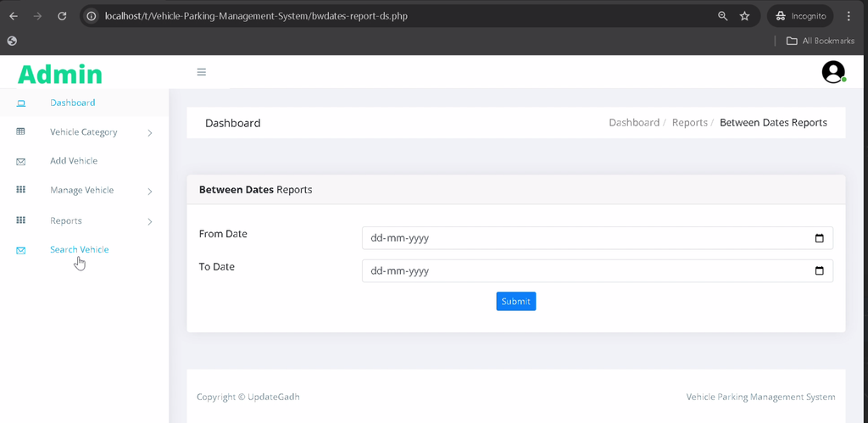Click the browser forward arrow

coord(37,16)
